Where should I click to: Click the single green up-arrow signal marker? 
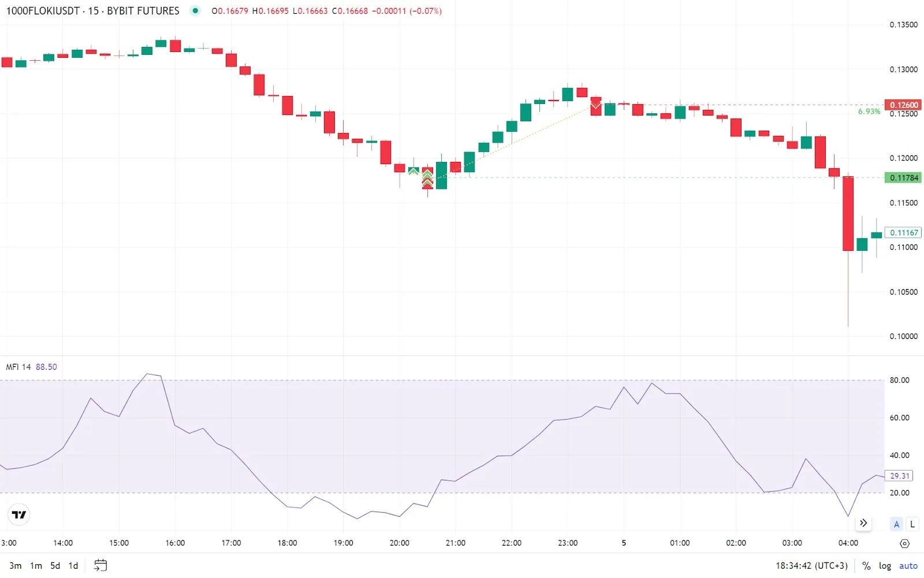(x=413, y=171)
